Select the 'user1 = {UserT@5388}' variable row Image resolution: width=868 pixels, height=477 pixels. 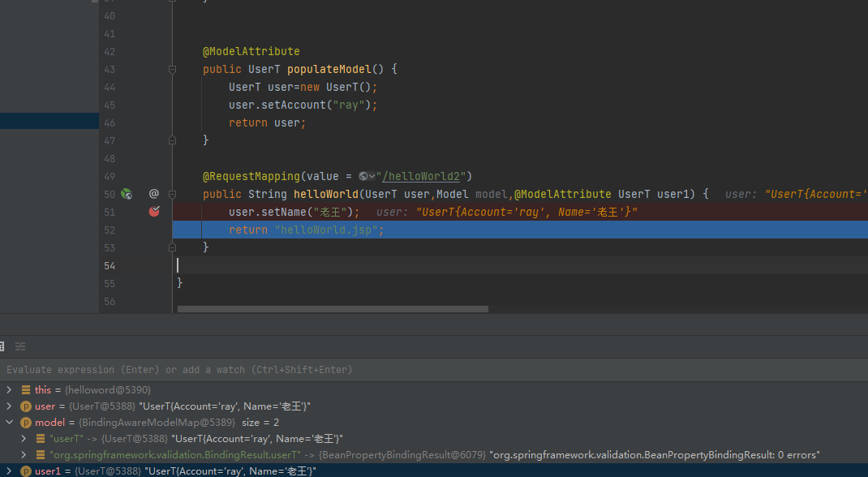tap(434, 471)
